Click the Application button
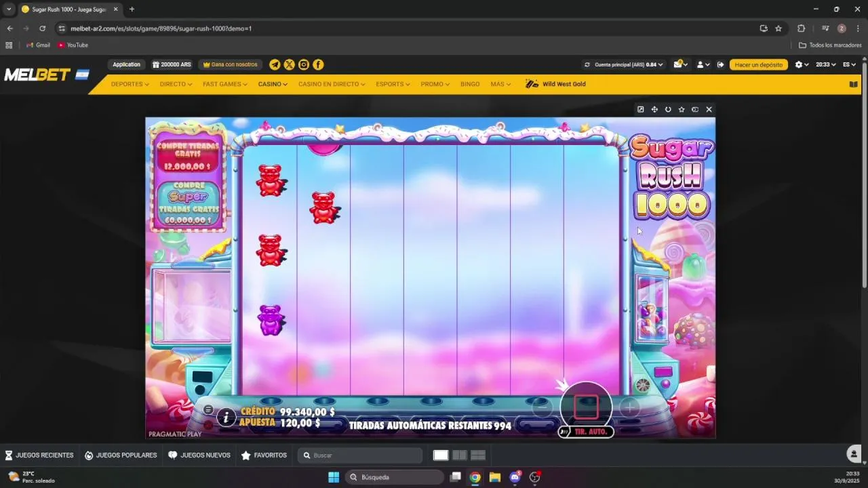 click(x=126, y=64)
